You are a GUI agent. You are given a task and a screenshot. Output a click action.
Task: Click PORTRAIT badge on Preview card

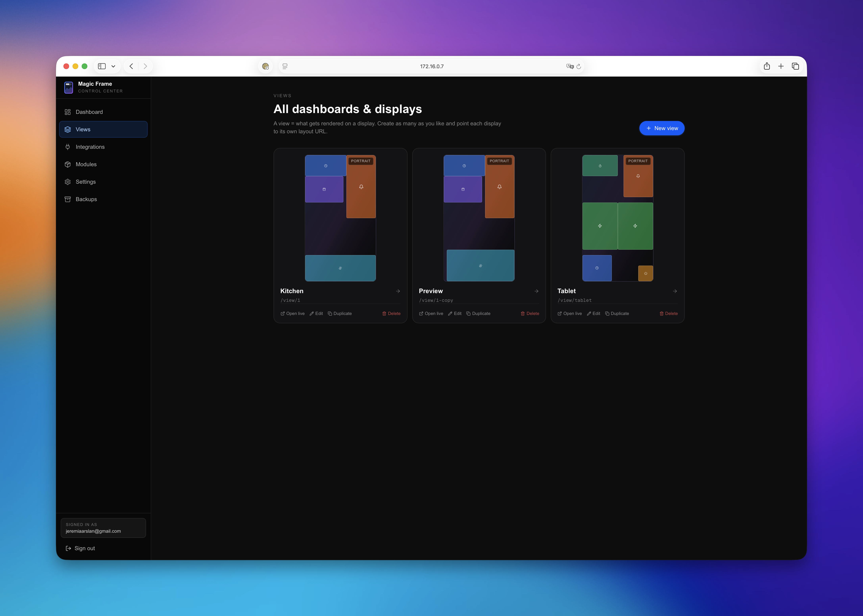[499, 161]
